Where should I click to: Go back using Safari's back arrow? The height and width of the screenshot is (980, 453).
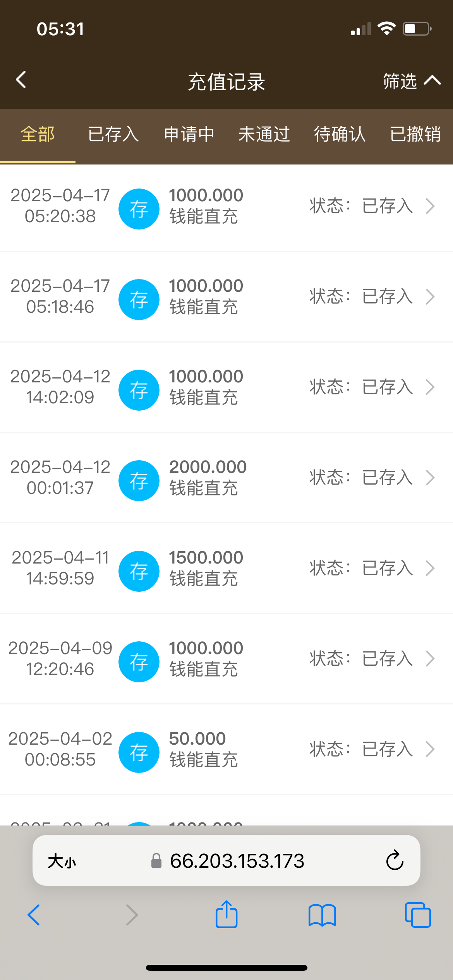pyautogui.click(x=34, y=915)
